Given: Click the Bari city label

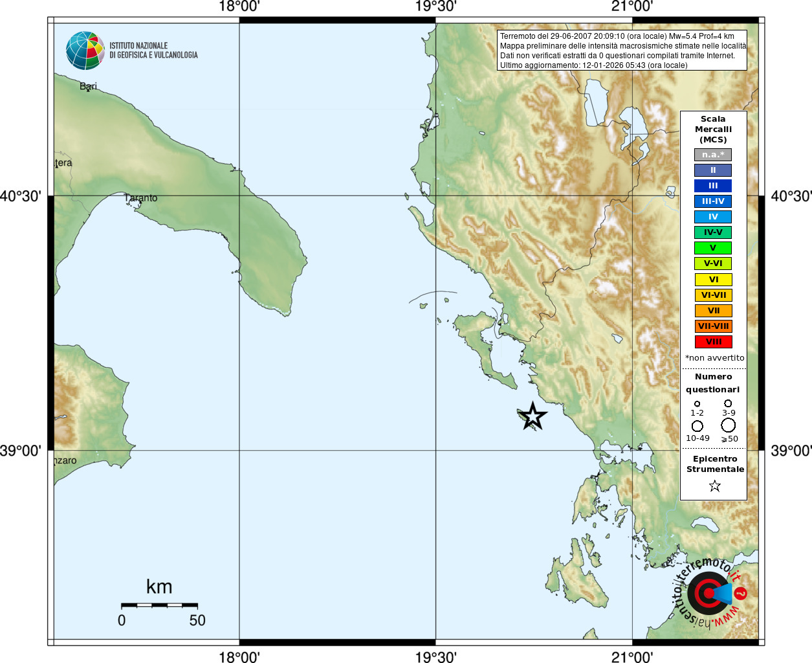Looking at the screenshot, I should [x=88, y=86].
